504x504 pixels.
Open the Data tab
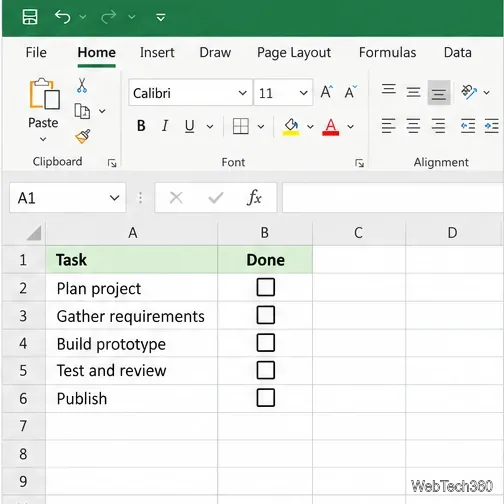point(458,53)
